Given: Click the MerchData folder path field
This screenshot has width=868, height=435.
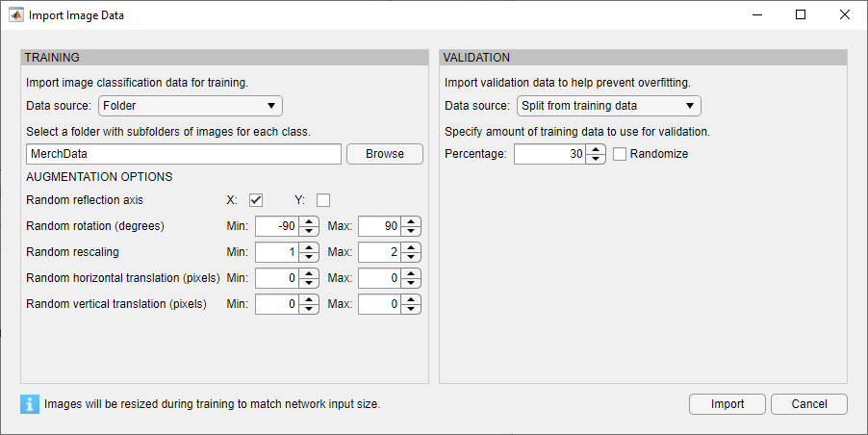Looking at the screenshot, I should 183,154.
